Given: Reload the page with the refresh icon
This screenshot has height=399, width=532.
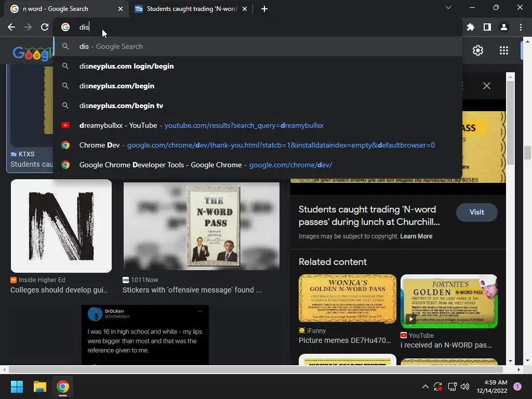Looking at the screenshot, I should (x=45, y=27).
